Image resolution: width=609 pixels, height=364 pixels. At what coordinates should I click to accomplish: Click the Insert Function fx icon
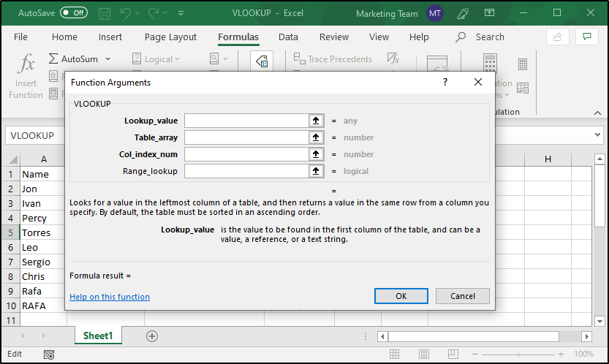click(26, 63)
